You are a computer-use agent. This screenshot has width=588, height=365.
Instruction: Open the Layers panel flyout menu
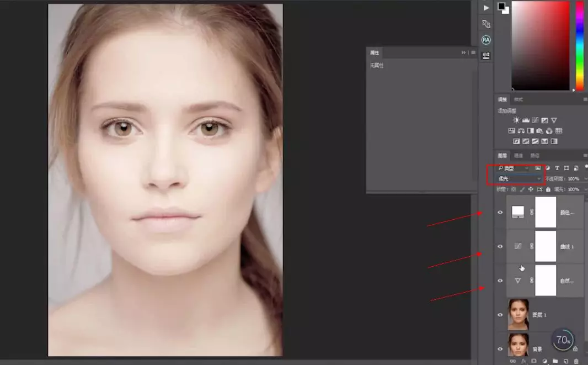tap(585, 155)
